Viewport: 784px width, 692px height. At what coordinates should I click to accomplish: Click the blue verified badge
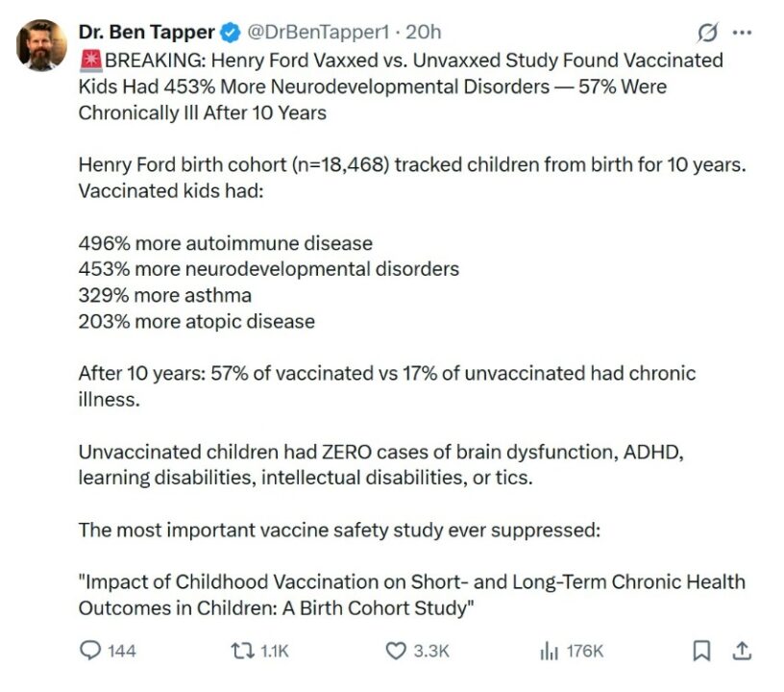[231, 33]
